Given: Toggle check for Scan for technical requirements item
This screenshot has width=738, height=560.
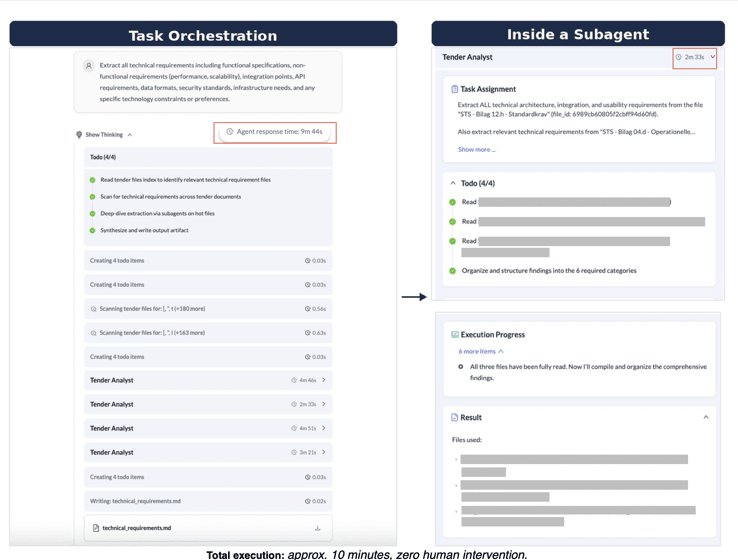Looking at the screenshot, I should (92, 197).
